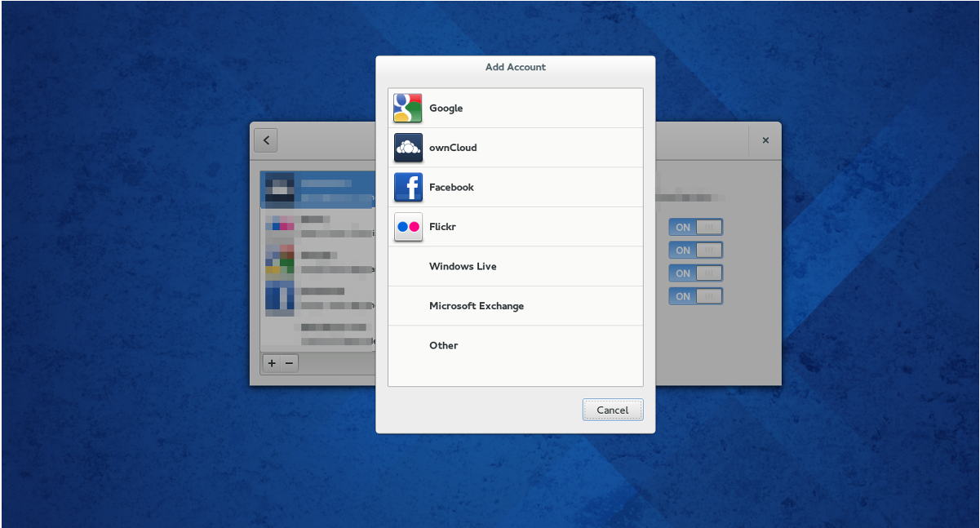Screen dimensions: 980x528
Task: Cancel the Add Account dialog
Action: [x=613, y=410]
